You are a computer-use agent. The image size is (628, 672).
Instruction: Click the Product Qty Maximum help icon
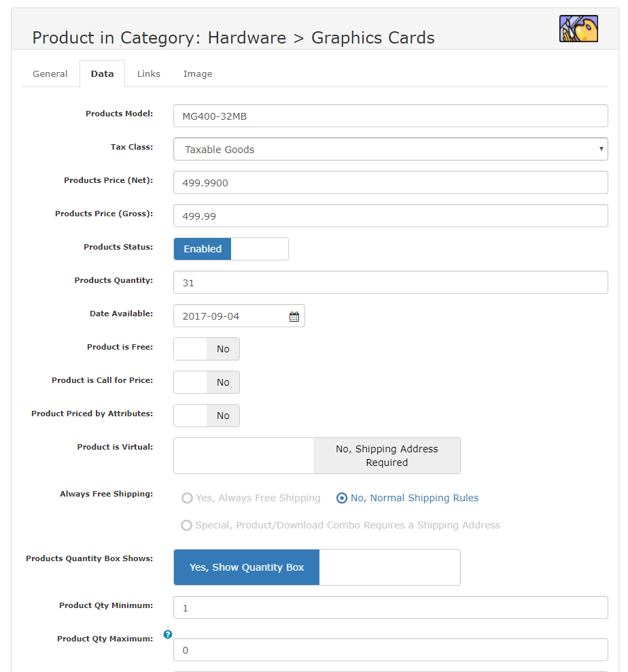coord(168,635)
